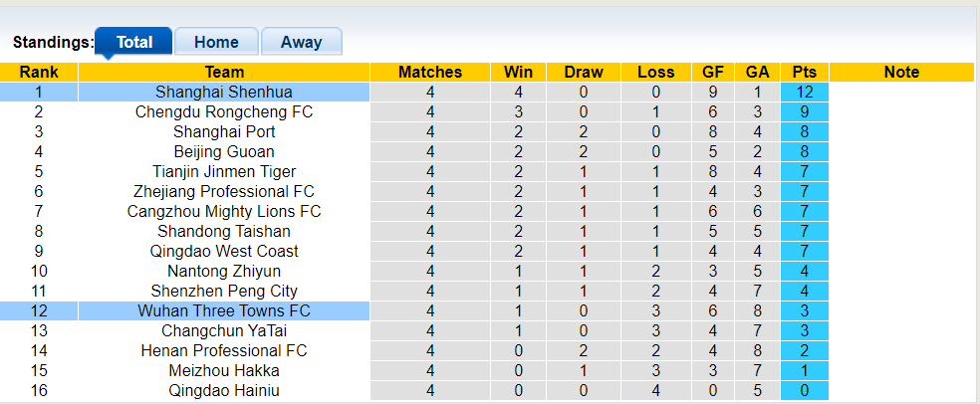Open the Home standings tab
The height and width of the screenshot is (404, 980).
tap(216, 42)
